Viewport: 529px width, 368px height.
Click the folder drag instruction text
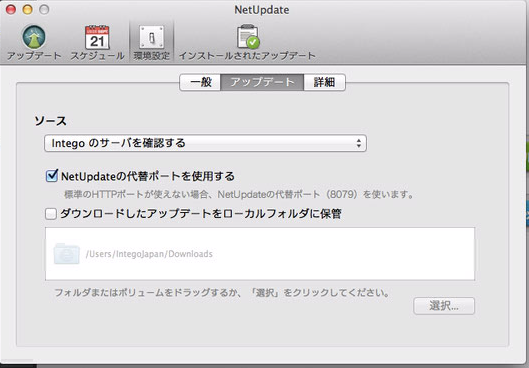click(x=222, y=292)
